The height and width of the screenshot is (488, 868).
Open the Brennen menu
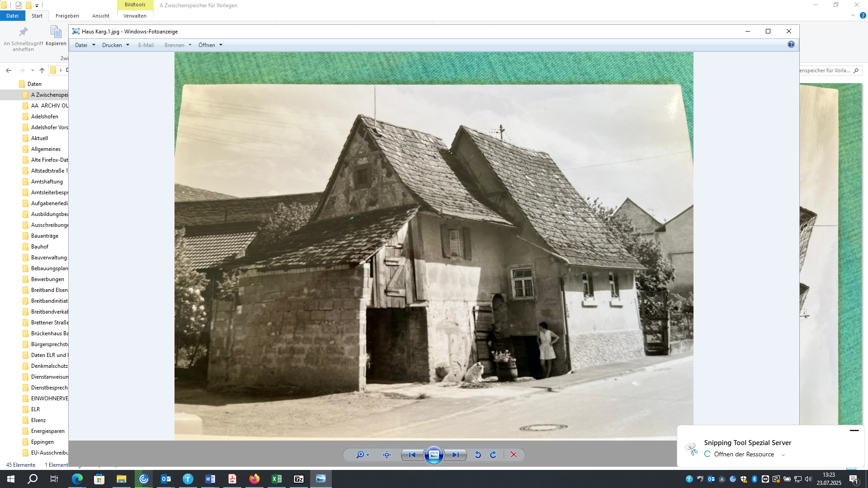pos(178,45)
